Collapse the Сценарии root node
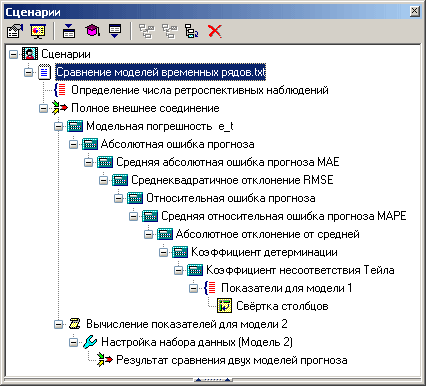This screenshot has width=426, height=386. click(x=13, y=54)
